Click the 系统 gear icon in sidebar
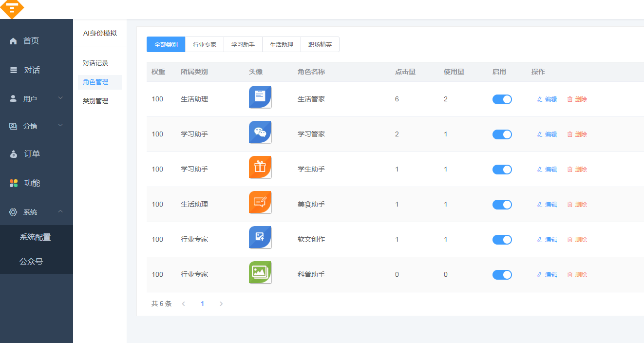Image resolution: width=644 pixels, height=343 pixels. click(13, 212)
